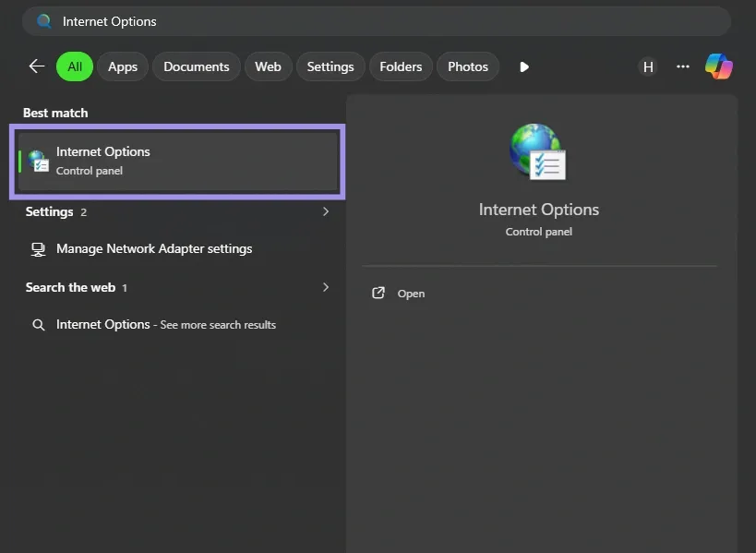Image resolution: width=756 pixels, height=553 pixels.
Task: Select the Settings filter tab
Action: tap(330, 66)
